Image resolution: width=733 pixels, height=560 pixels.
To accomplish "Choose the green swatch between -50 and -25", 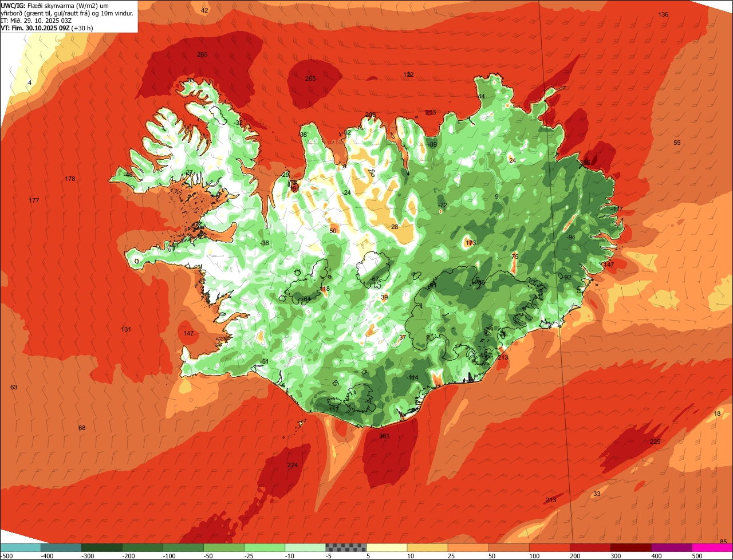I will click(224, 547).
